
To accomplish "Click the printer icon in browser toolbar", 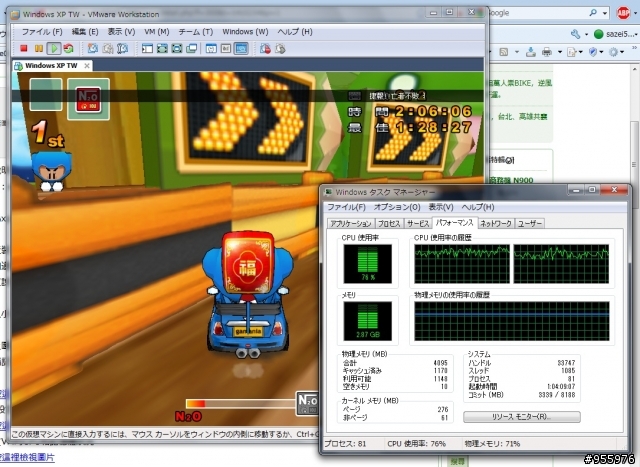I will pos(547,52).
